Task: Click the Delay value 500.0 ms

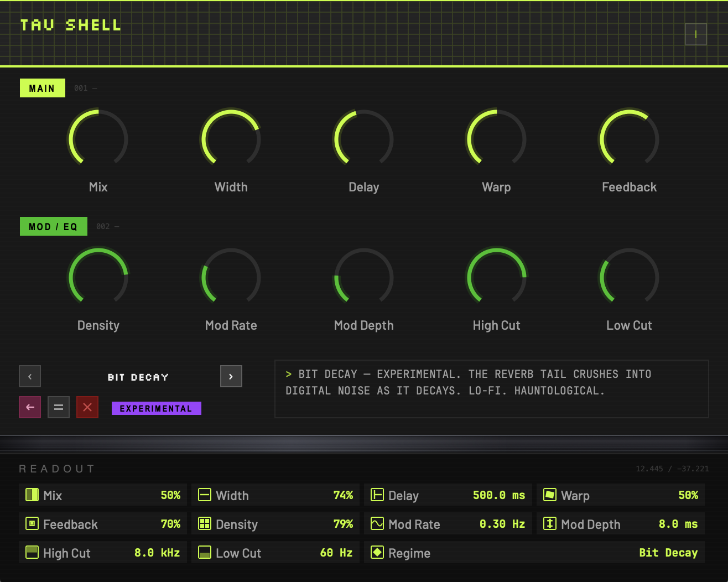Action: tap(499, 495)
